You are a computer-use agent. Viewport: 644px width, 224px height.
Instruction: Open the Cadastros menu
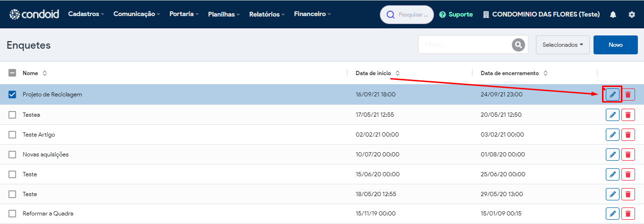coord(86,14)
